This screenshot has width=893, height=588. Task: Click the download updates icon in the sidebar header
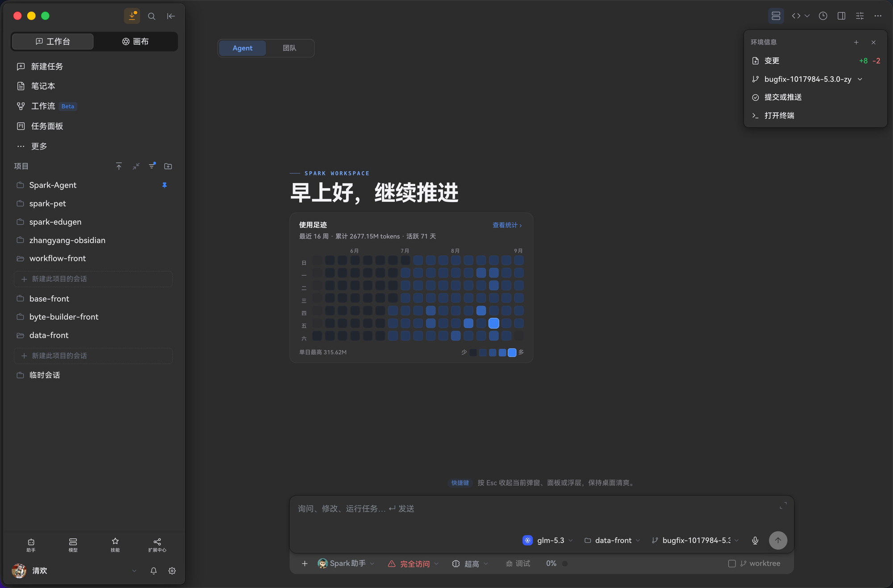[x=132, y=16]
